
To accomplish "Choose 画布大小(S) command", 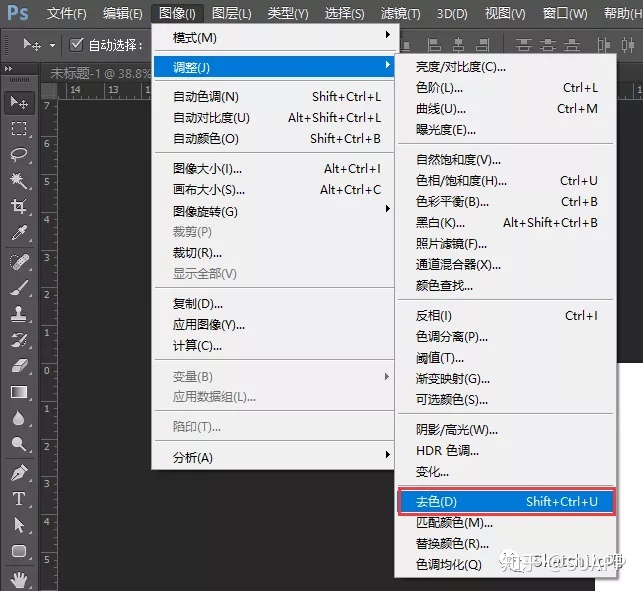I will 274,189.
